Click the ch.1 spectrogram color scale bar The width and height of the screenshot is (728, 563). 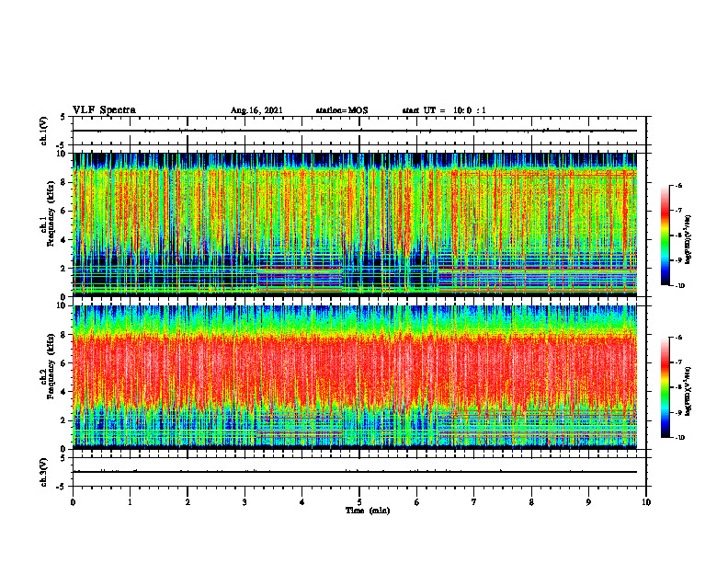(665, 236)
